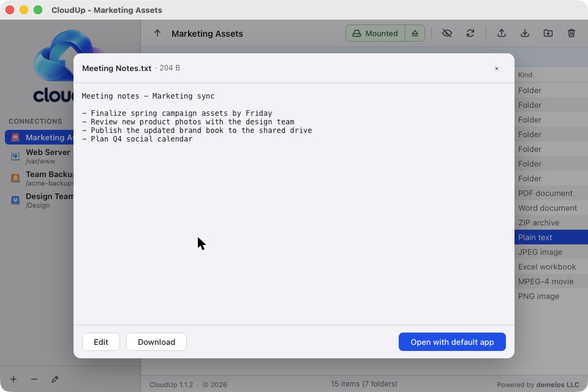Go up one folder level arrow
The width and height of the screenshot is (588, 392).
[157, 34]
